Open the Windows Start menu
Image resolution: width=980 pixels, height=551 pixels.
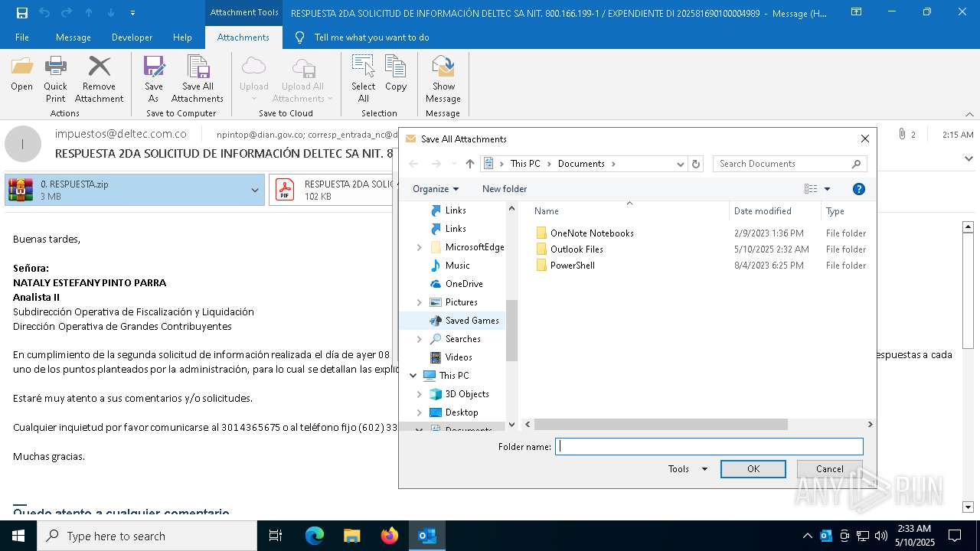(18, 536)
